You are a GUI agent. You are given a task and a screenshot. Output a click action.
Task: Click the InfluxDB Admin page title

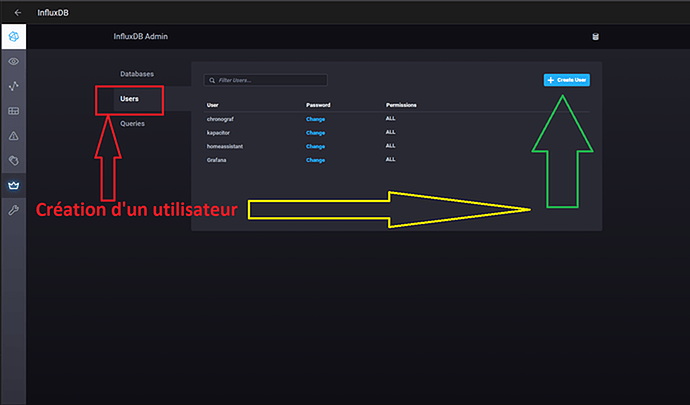[x=141, y=37]
